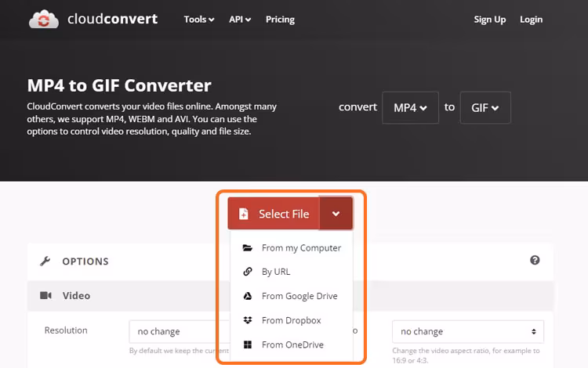Open the MP4 source format dropdown
The height and width of the screenshot is (368, 588).
[x=410, y=108]
